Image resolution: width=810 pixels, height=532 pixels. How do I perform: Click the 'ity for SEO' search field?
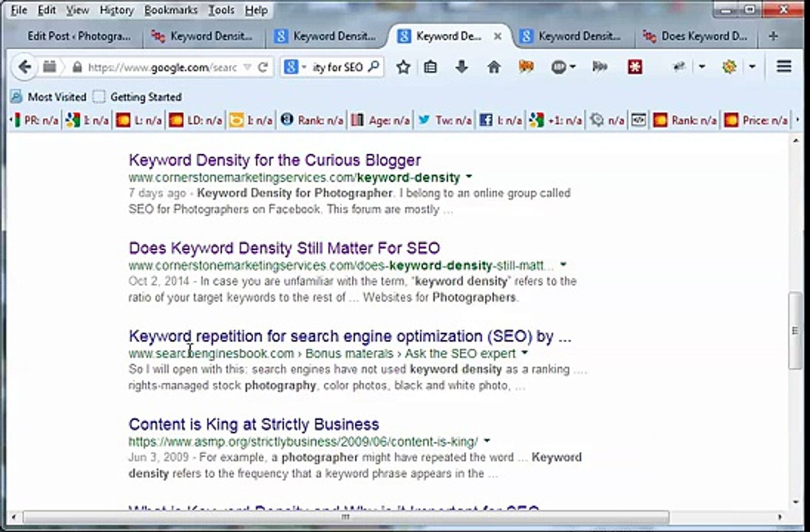(x=337, y=67)
